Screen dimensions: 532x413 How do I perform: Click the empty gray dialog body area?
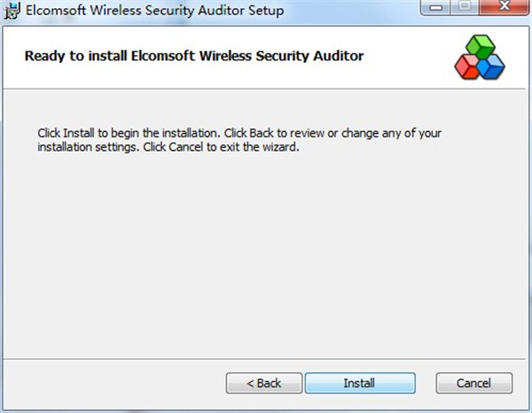264,254
